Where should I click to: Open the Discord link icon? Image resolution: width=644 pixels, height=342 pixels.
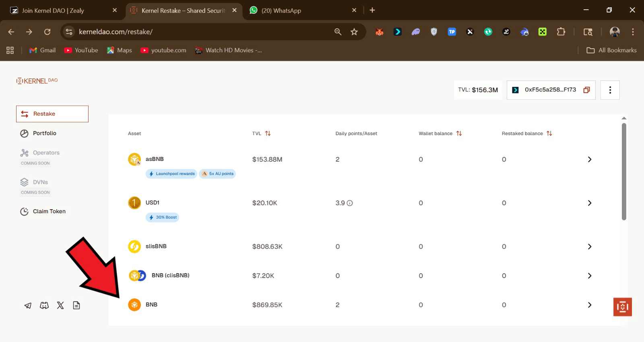[x=44, y=305]
